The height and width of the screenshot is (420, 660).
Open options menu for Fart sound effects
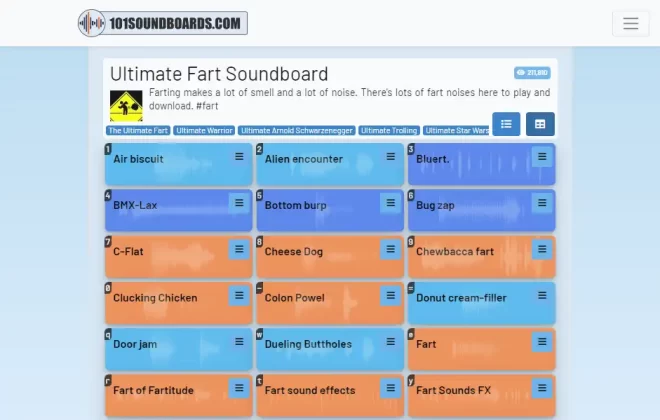(391, 388)
